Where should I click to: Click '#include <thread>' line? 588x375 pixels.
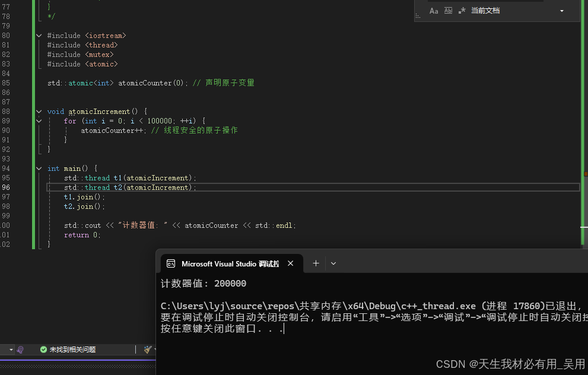click(82, 45)
